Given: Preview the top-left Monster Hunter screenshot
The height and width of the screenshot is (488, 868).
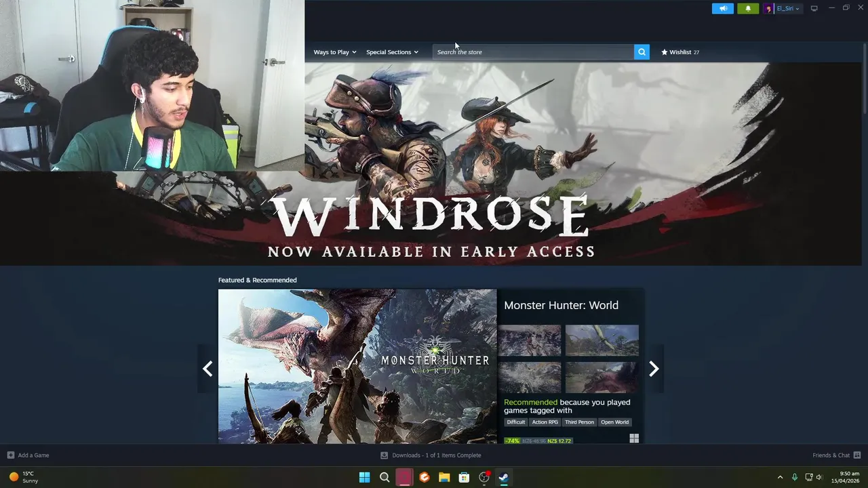Looking at the screenshot, I should click(x=530, y=340).
